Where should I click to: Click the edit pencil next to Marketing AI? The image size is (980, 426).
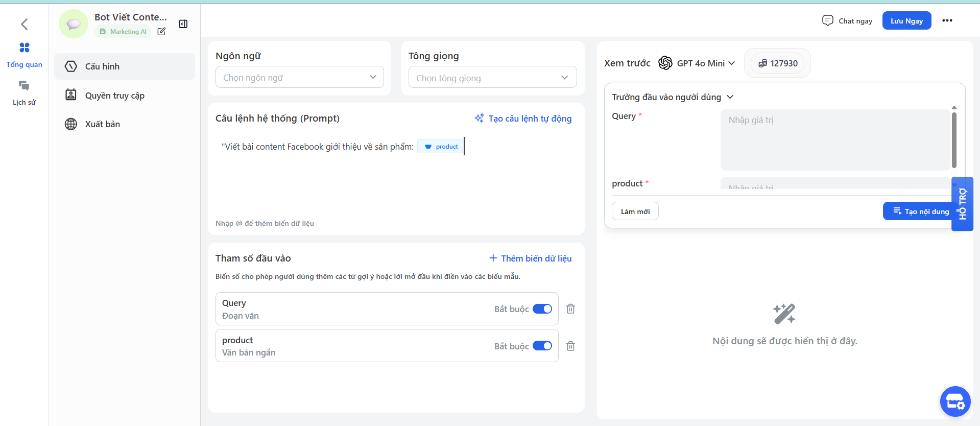pyautogui.click(x=161, y=32)
